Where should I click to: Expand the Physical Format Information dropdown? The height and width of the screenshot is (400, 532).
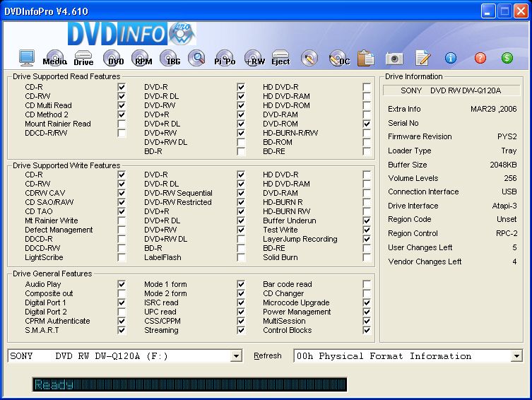pyautogui.click(x=516, y=356)
